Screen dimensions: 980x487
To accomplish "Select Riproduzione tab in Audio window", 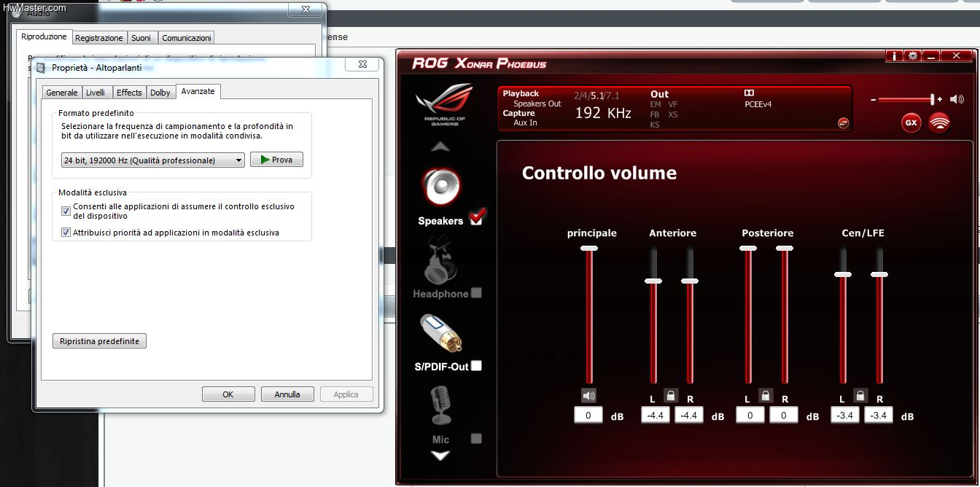I will (x=44, y=36).
